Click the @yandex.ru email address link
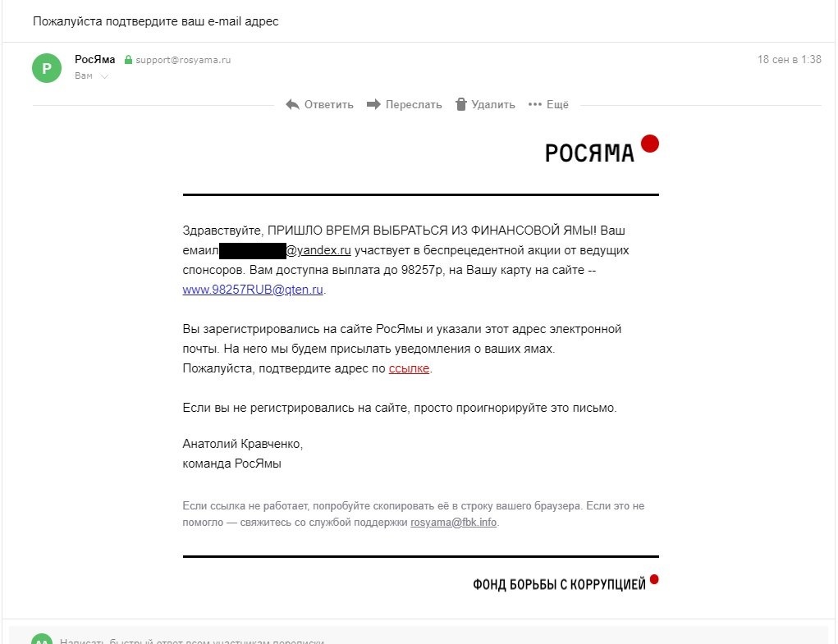 318,250
